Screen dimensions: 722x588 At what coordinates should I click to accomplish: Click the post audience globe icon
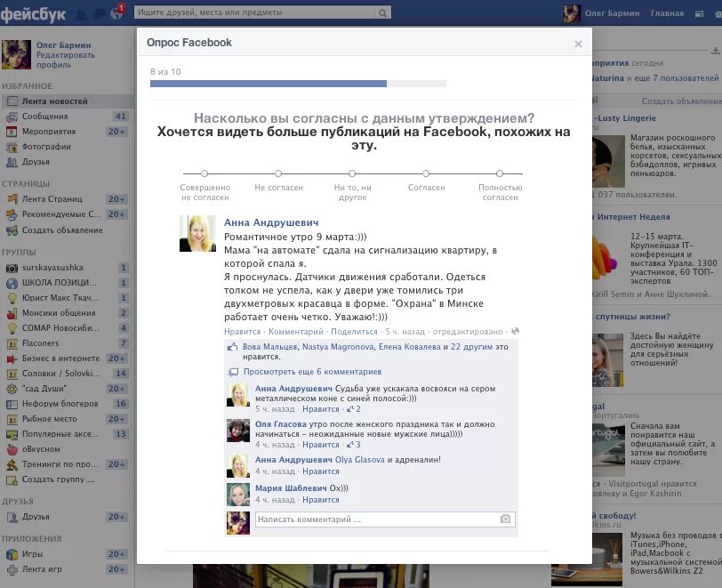[515, 331]
